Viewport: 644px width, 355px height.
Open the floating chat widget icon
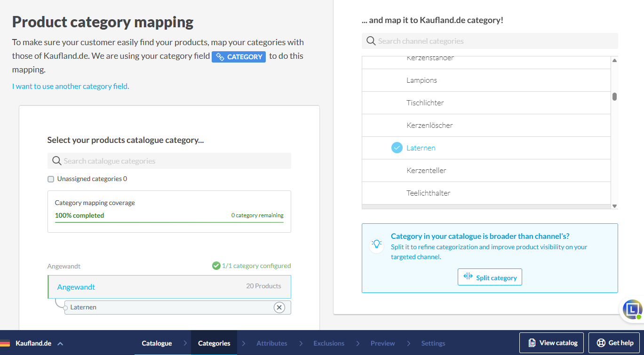[x=632, y=309]
